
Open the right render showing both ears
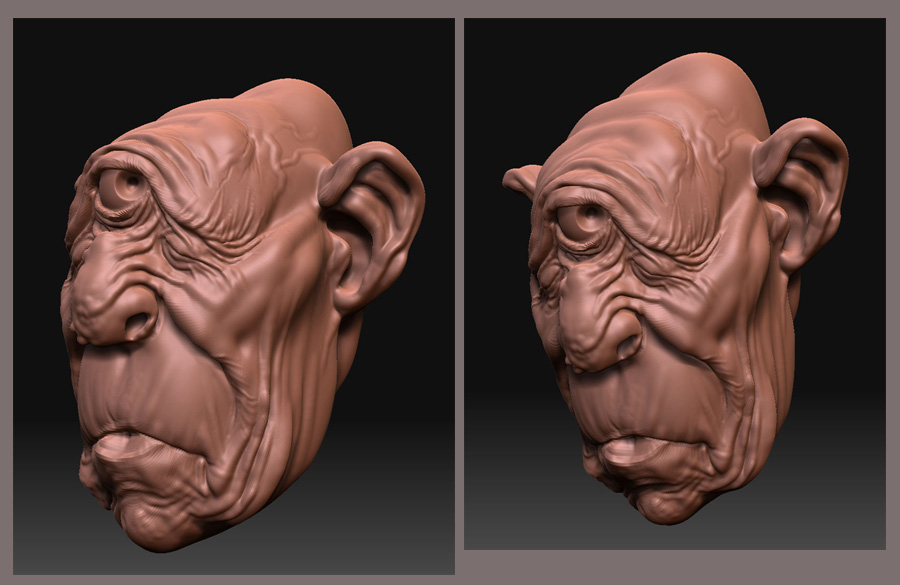675,284
